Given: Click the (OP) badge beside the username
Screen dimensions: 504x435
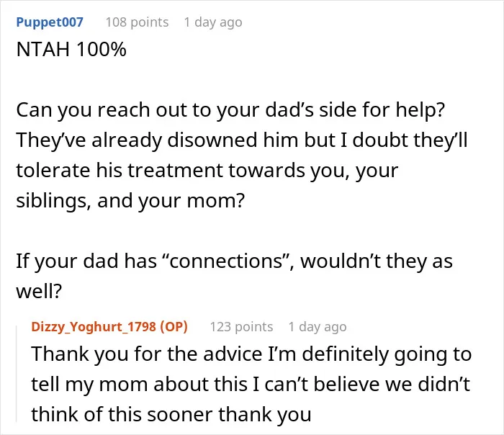Looking at the screenshot, I should 174,327.
